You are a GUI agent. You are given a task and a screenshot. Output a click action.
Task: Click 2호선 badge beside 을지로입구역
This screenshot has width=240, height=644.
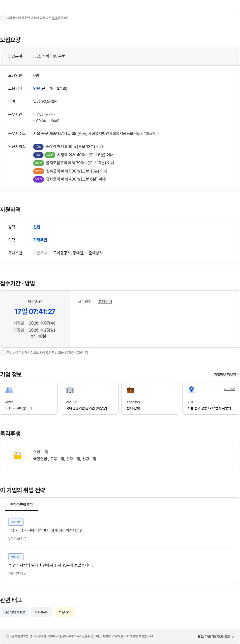tap(38, 163)
